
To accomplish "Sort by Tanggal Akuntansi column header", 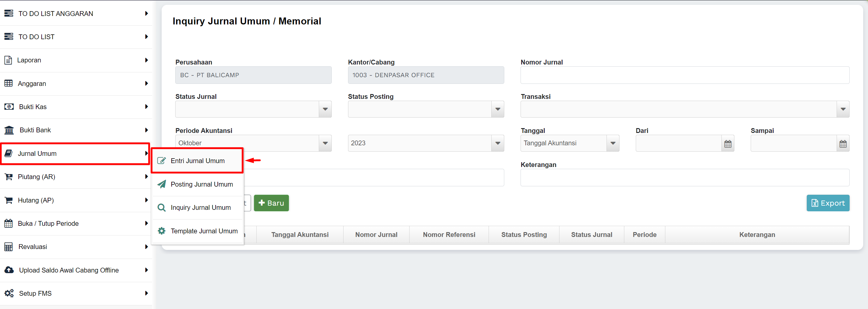I will pyautogui.click(x=299, y=235).
